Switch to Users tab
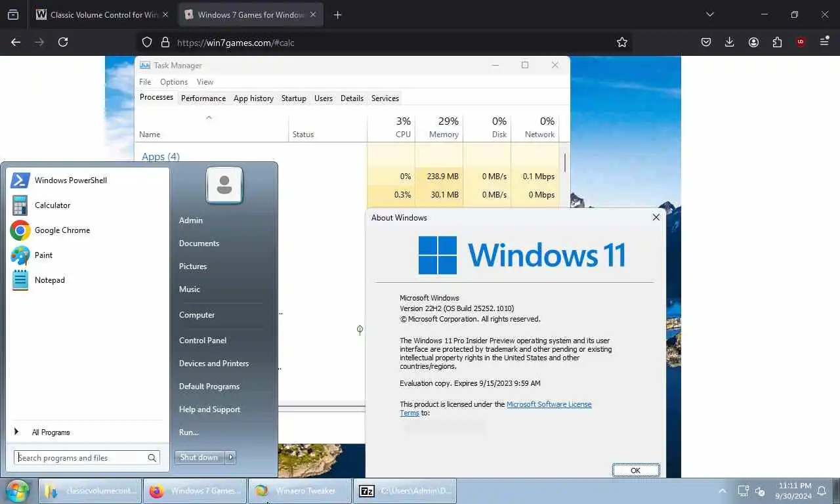This screenshot has height=504, width=840. [x=324, y=98]
